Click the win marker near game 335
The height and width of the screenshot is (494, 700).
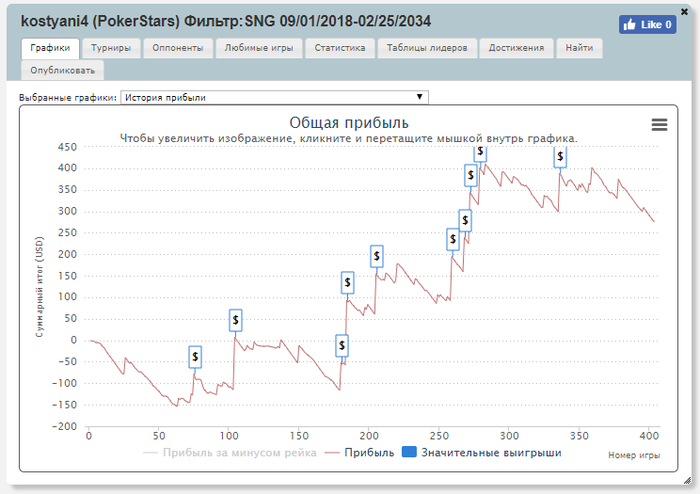click(x=560, y=157)
